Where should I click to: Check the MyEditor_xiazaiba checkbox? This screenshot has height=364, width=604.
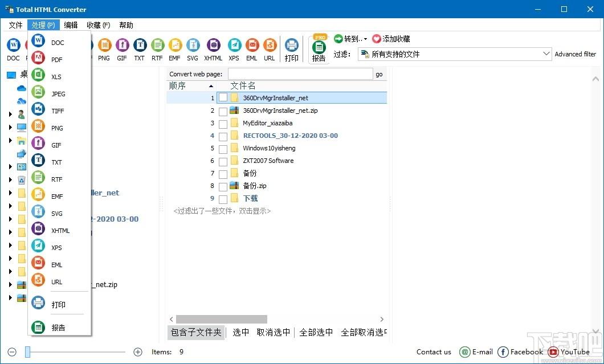point(223,124)
